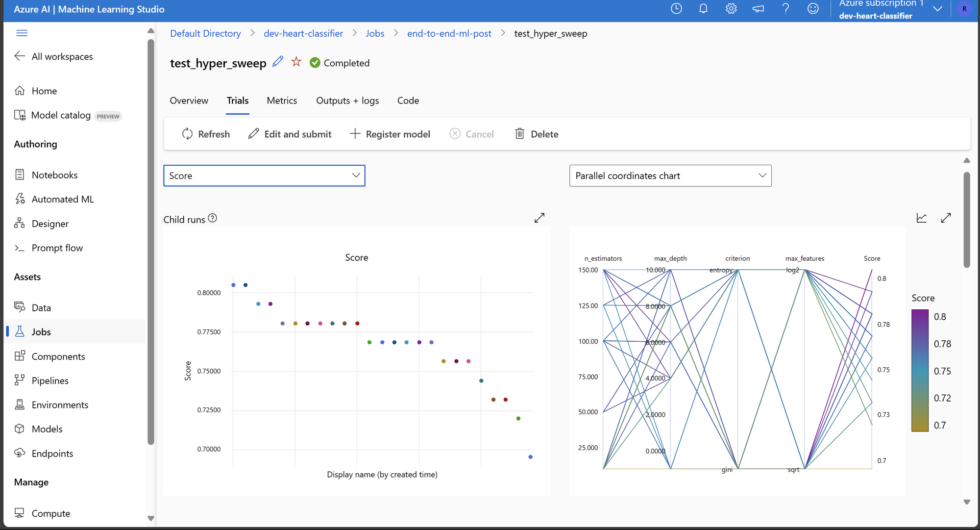Screen dimensions: 980x530
Task: Click the line chart icon above parallel chart
Action: pos(921,218)
